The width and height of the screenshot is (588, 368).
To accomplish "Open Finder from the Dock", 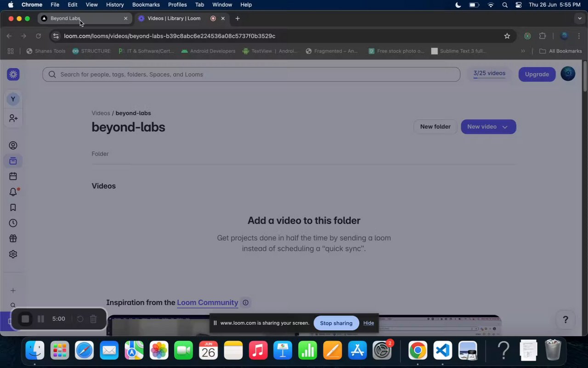I will (x=35, y=351).
